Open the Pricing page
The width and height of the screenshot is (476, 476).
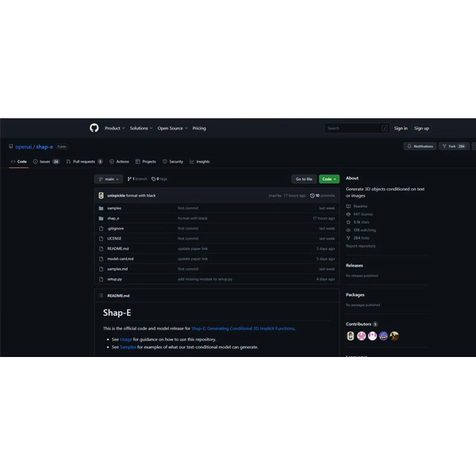tap(199, 128)
